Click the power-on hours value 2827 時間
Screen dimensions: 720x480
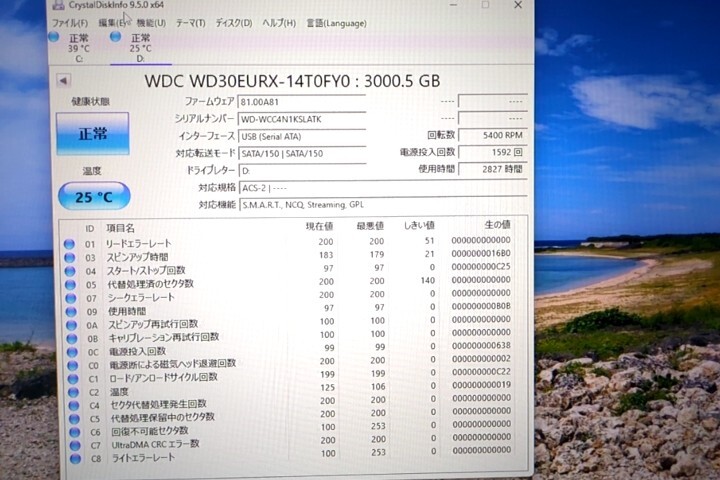492,169
